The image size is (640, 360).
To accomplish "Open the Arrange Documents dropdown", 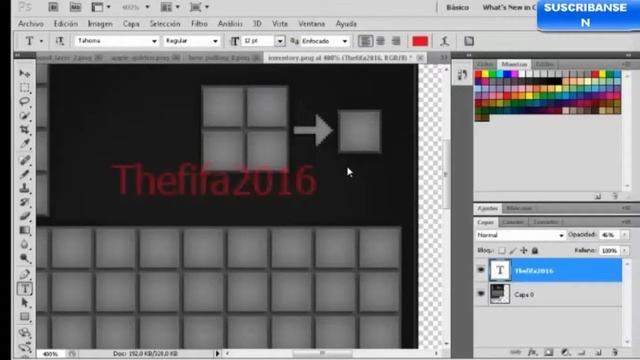I will (170, 7).
